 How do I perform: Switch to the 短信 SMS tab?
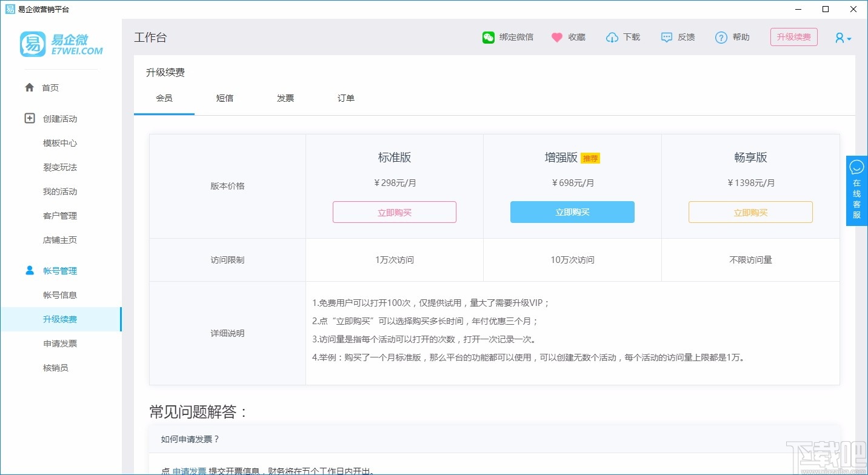(x=225, y=98)
